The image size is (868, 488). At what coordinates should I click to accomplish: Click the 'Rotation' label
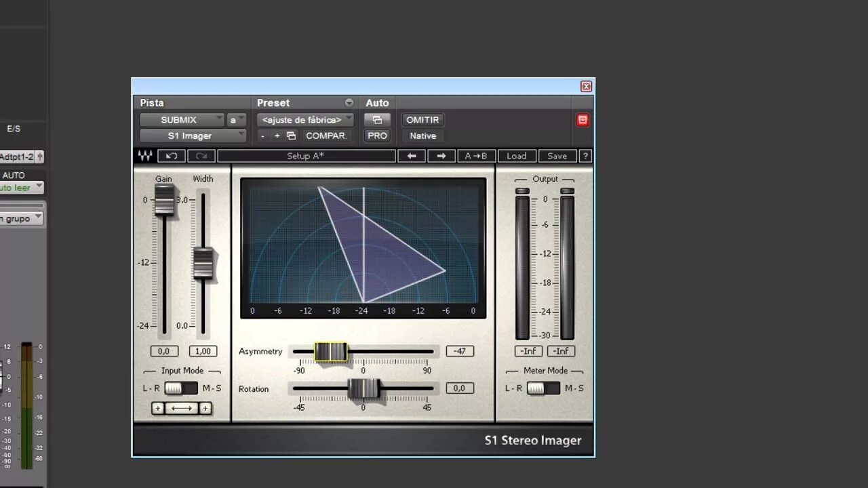point(254,389)
